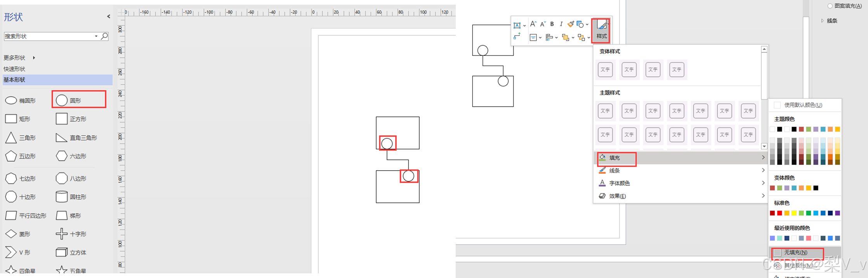The width and height of the screenshot is (868, 278).
Task: Select the 六边形 hexagon shape
Action: pos(71,156)
